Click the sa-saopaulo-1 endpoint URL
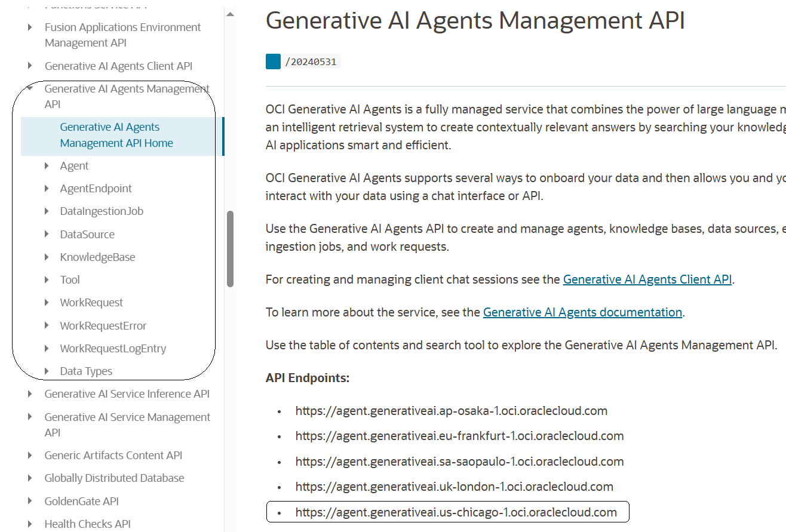The image size is (786, 532). 459,462
